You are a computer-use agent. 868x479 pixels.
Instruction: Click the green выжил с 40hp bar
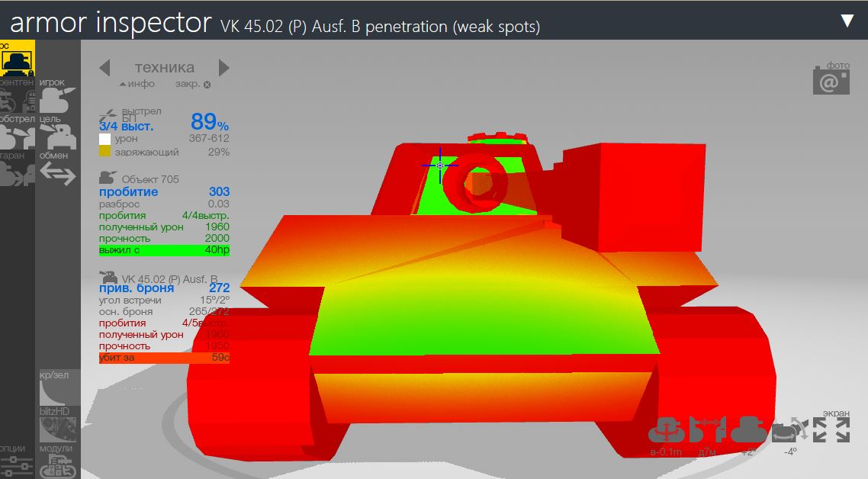pos(165,250)
